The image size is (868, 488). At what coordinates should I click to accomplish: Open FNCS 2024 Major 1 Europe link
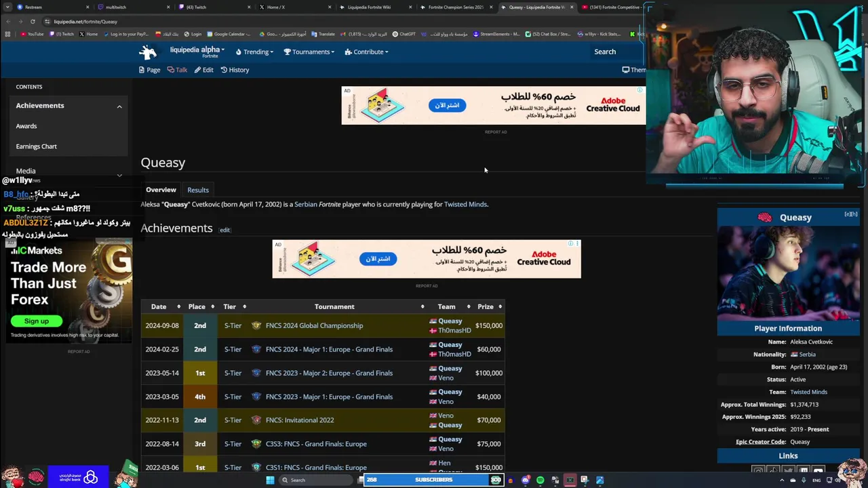329,349
